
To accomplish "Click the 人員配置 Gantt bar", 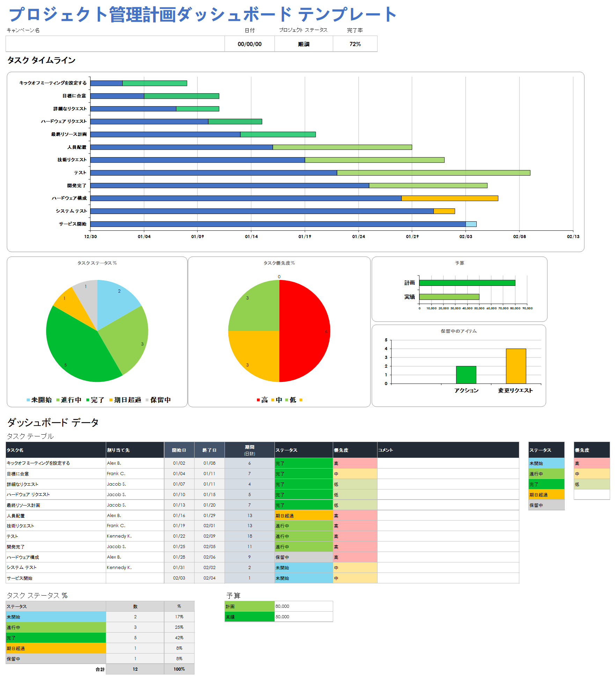I will 251,147.
